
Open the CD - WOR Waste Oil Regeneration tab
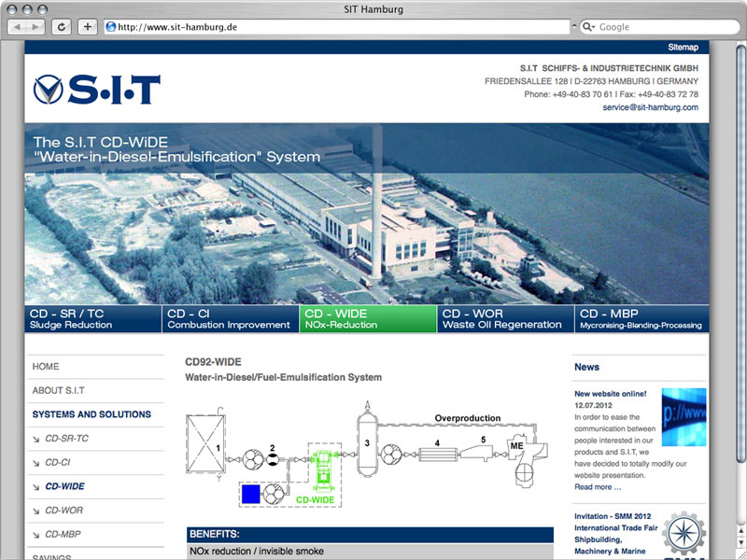(505, 319)
